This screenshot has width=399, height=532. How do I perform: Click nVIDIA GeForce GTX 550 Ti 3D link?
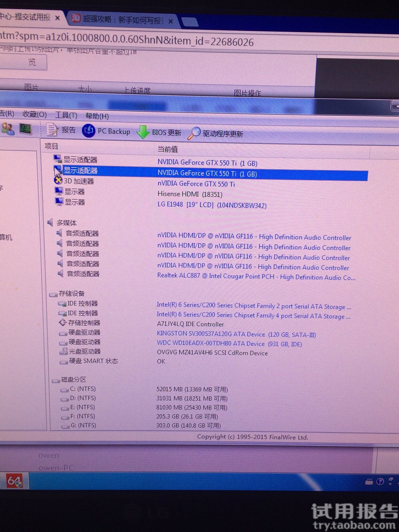(196, 184)
